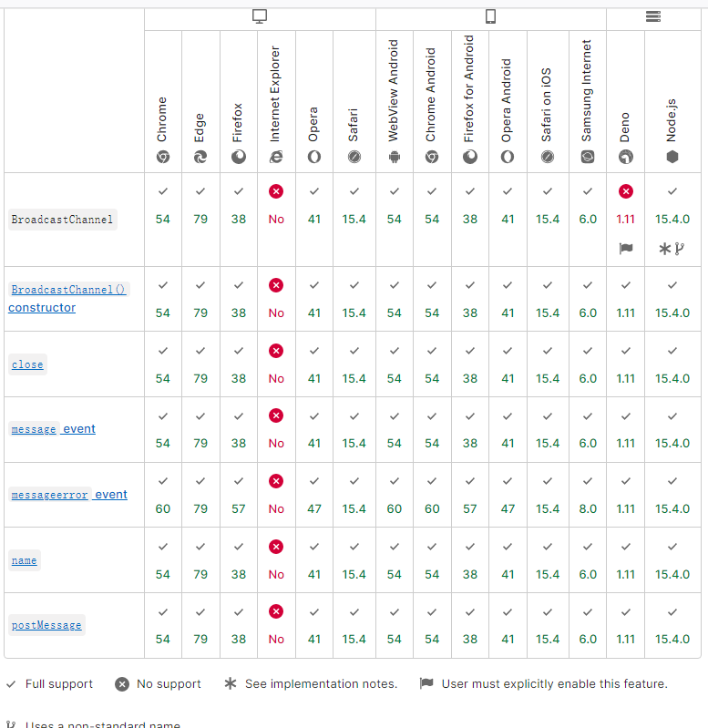Click the Edge browser icon
The height and width of the screenshot is (728, 708).
[200, 157]
